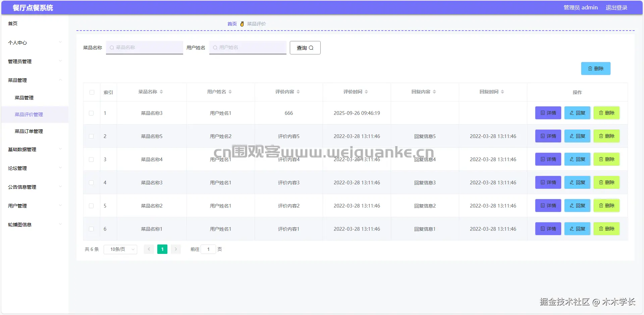Click 回复 for row 评价内容1
The image size is (644, 315).
pos(577,229)
